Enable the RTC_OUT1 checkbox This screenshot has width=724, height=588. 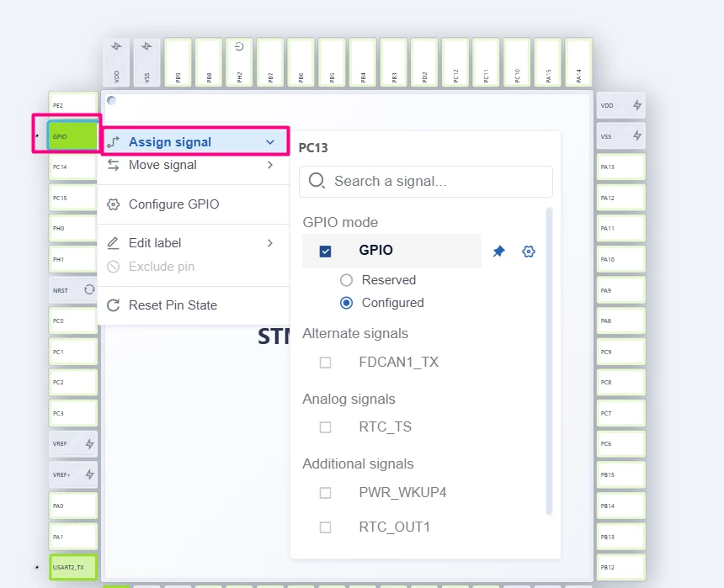point(325,527)
